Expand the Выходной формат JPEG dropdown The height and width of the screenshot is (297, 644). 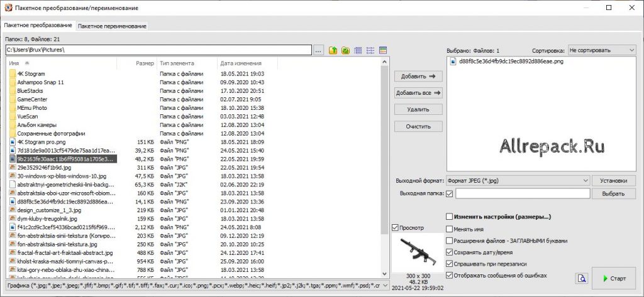click(x=518, y=180)
